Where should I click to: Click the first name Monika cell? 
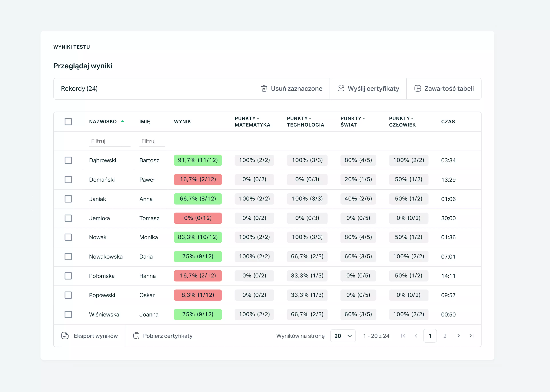[149, 237]
